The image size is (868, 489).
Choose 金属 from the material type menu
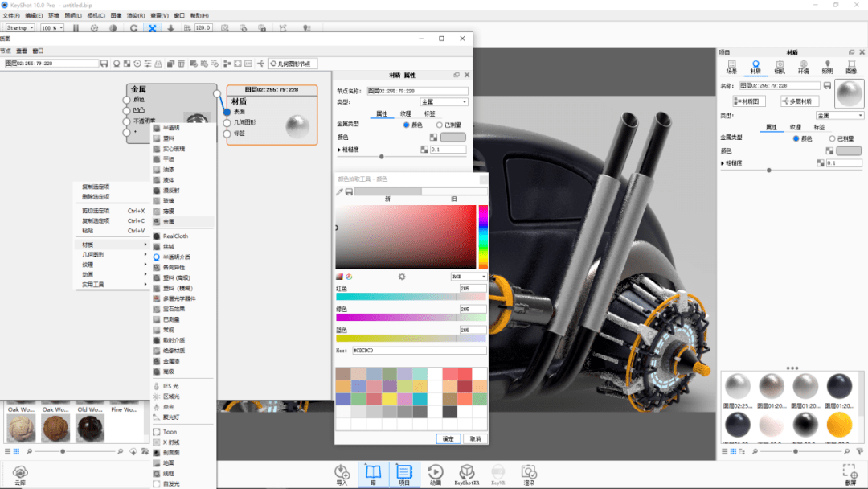[x=168, y=221]
